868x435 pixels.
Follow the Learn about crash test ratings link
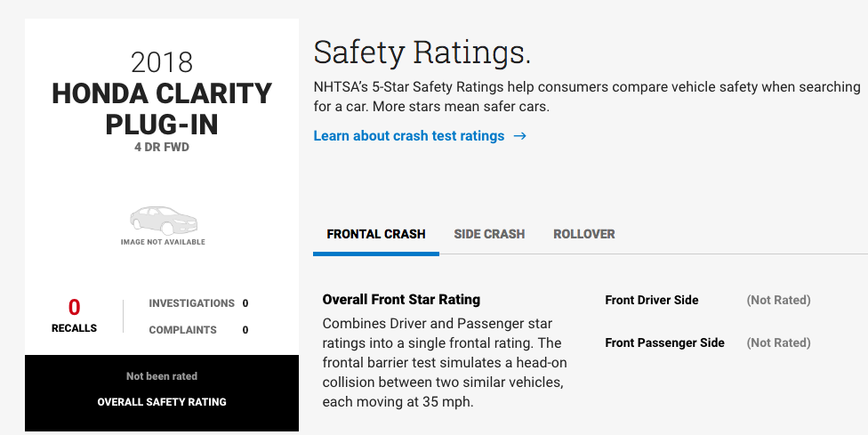[409, 136]
